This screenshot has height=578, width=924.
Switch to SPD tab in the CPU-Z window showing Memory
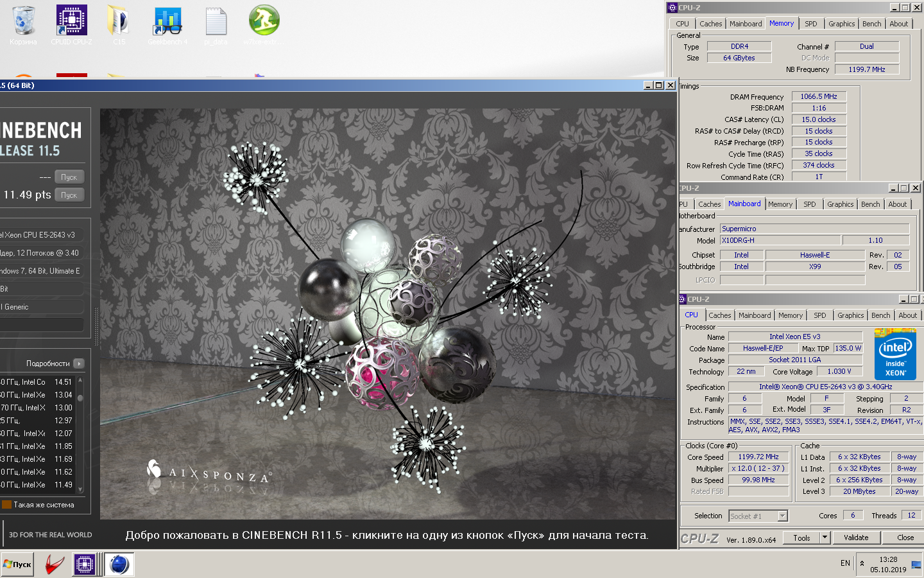point(811,24)
